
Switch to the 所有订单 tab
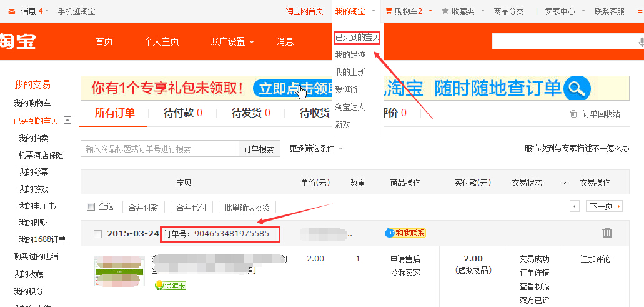click(x=114, y=113)
